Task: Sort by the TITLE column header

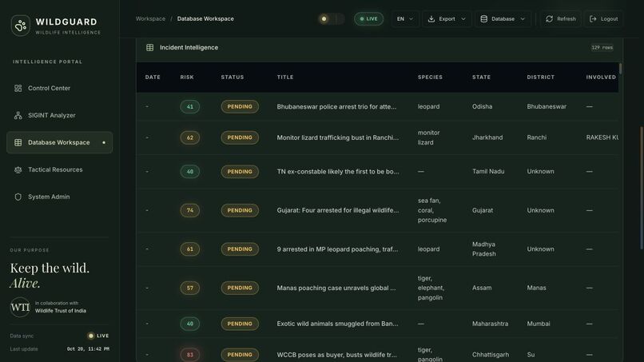Action: (285, 78)
